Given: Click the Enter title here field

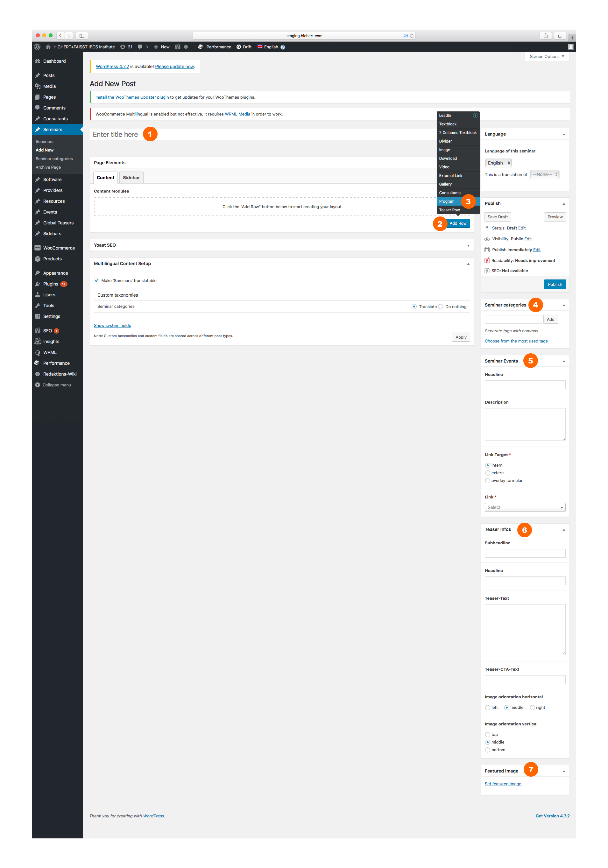Looking at the screenshot, I should click(281, 134).
